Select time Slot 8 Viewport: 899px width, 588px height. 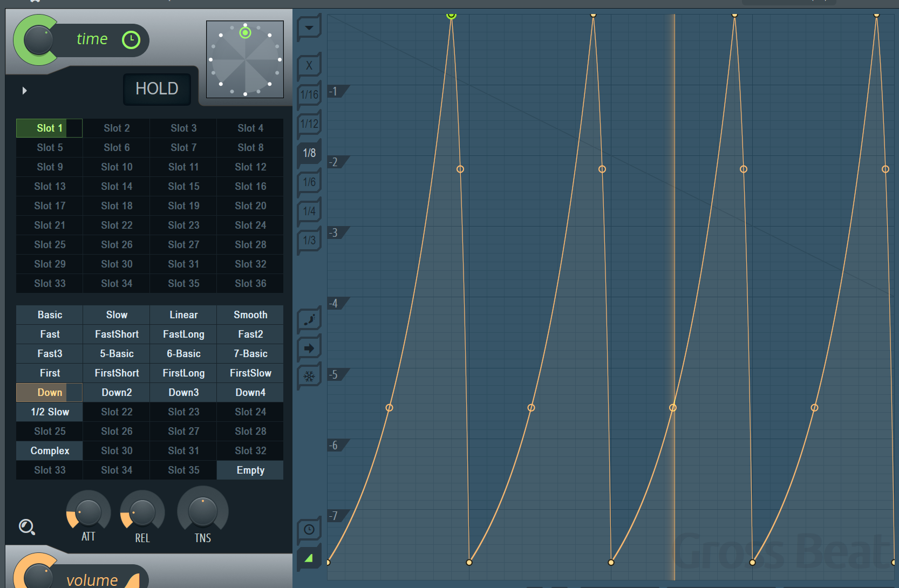coord(250,147)
